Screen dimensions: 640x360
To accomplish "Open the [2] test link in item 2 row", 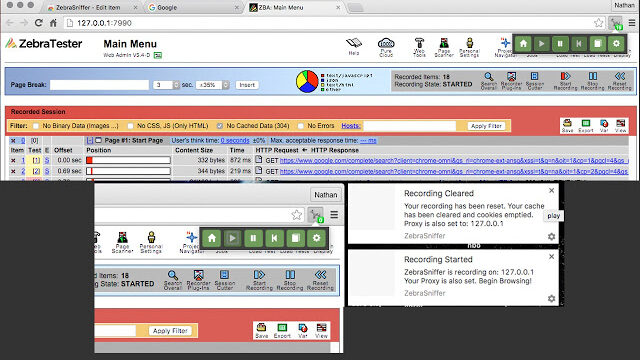I will 36,171.
